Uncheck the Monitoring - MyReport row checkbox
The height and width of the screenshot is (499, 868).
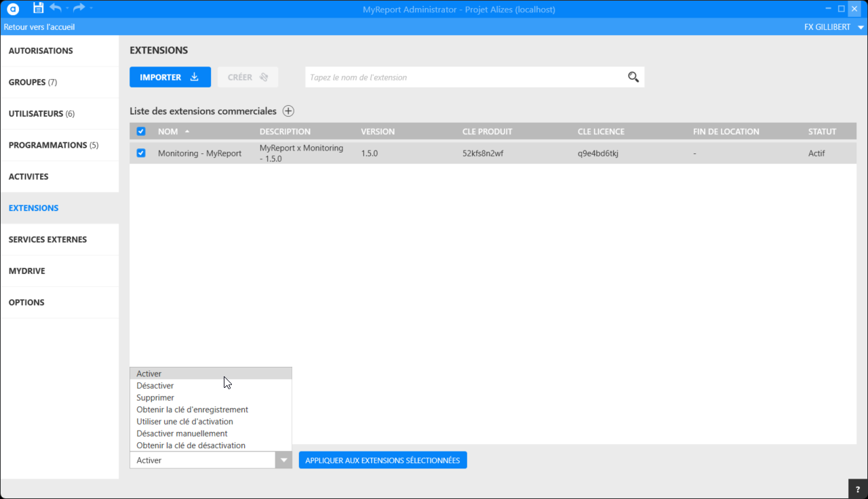click(141, 153)
